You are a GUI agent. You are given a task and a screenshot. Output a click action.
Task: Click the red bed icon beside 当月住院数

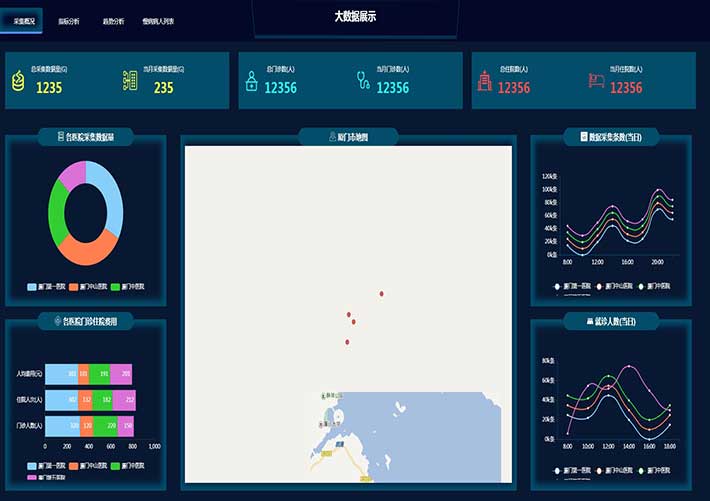[x=595, y=81]
